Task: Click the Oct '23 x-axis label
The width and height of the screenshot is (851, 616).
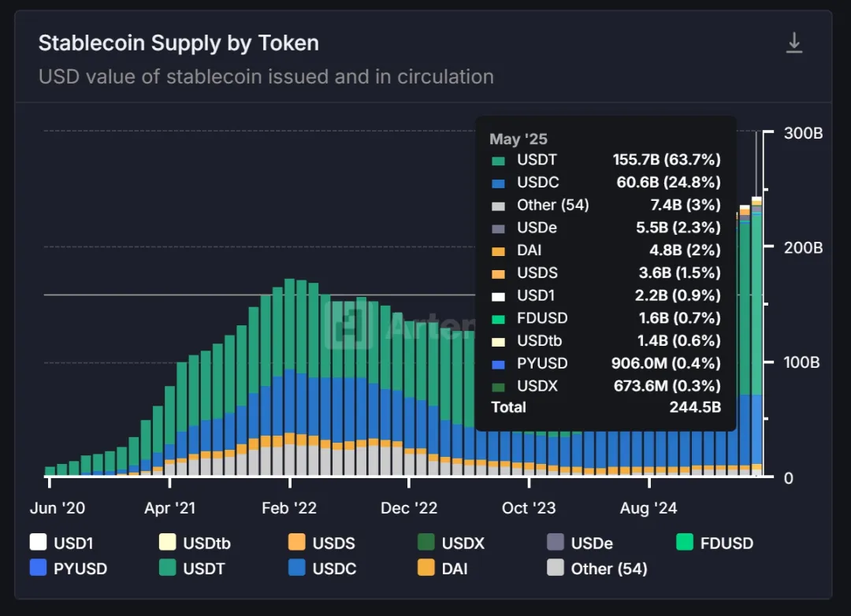Action: point(529,508)
